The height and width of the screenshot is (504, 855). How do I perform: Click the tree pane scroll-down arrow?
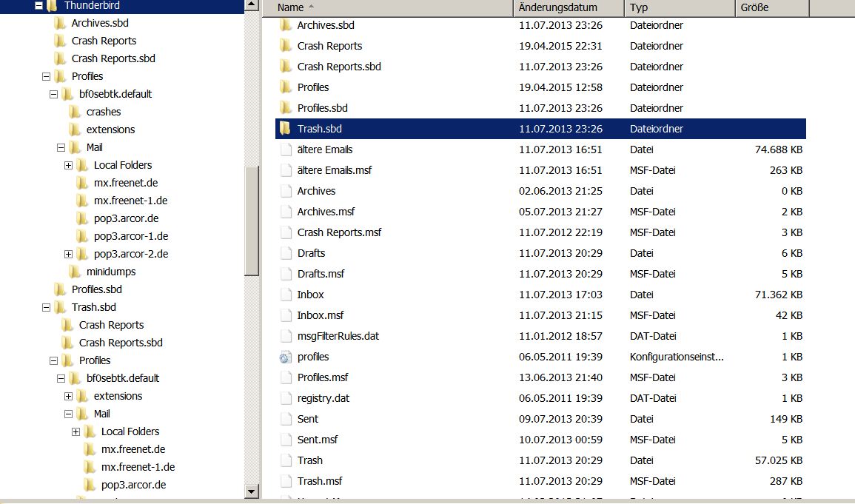(252, 491)
